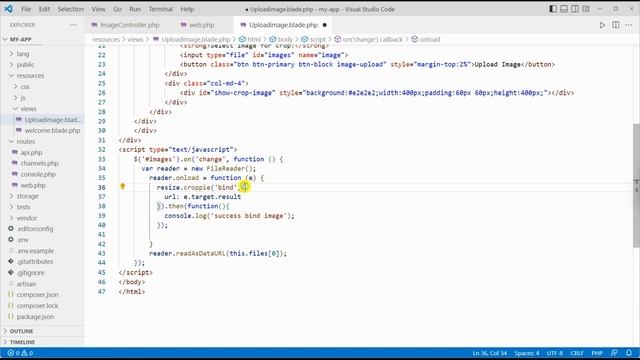Toggle primary sidebar layout icon
The image size is (640, 360).
(553, 9)
